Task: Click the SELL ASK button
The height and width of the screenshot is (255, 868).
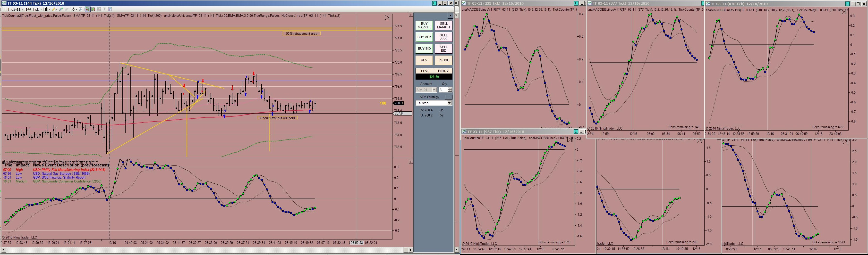Action: (x=443, y=37)
